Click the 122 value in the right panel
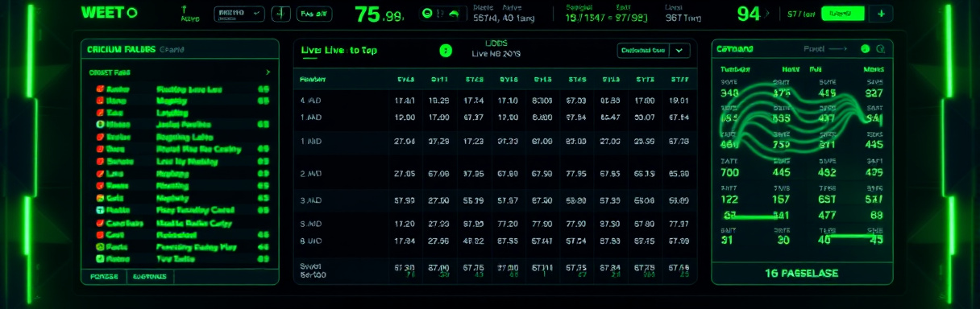Image resolution: width=980 pixels, height=309 pixels. (729, 200)
